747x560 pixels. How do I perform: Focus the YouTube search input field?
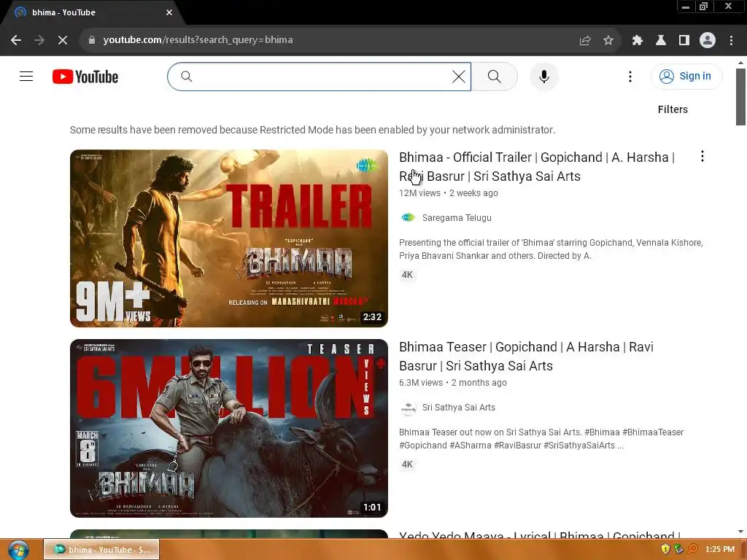point(320,76)
